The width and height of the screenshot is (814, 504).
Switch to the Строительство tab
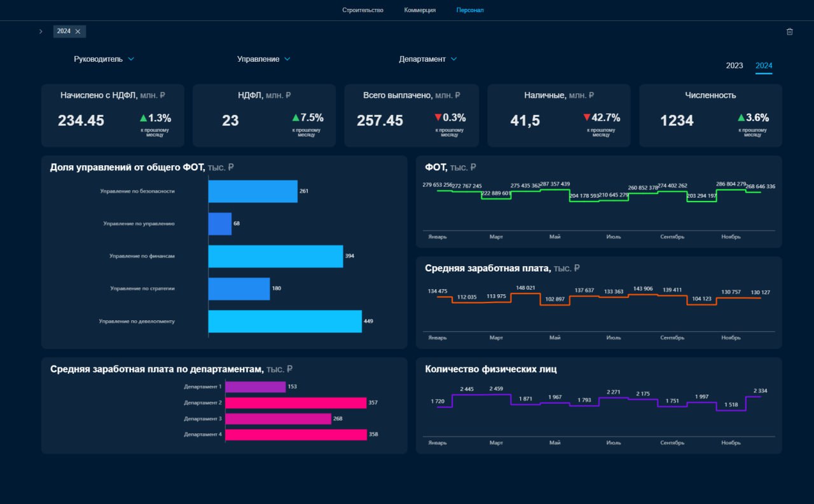362,10
